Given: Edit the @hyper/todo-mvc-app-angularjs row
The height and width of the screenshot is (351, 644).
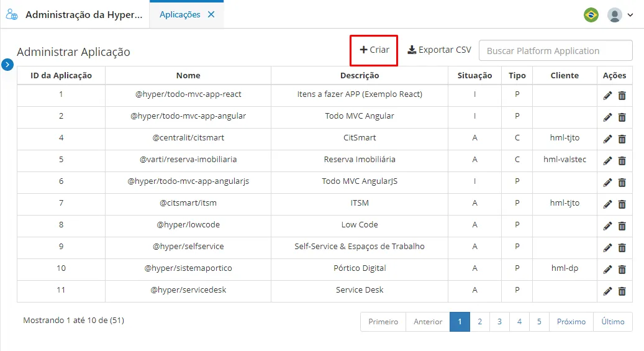Looking at the screenshot, I should tap(607, 183).
